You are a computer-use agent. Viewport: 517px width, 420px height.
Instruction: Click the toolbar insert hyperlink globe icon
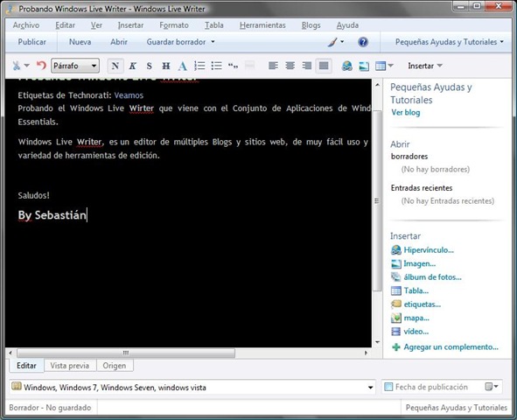click(x=347, y=66)
